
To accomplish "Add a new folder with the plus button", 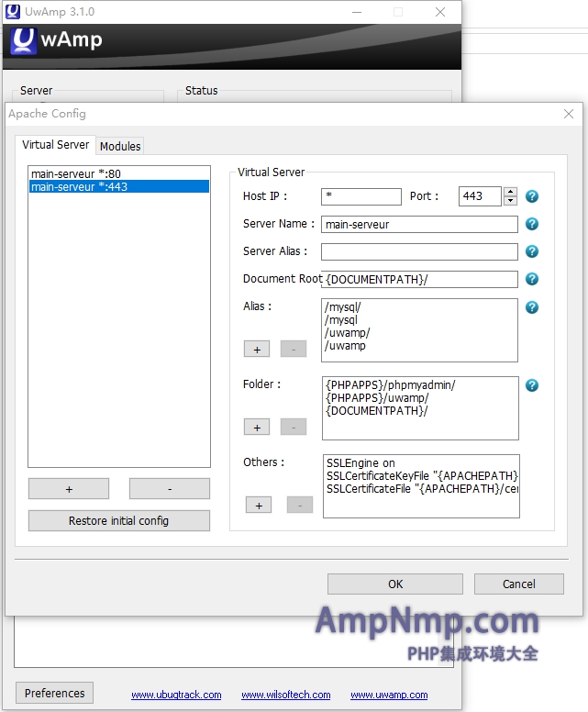I will pyautogui.click(x=257, y=428).
